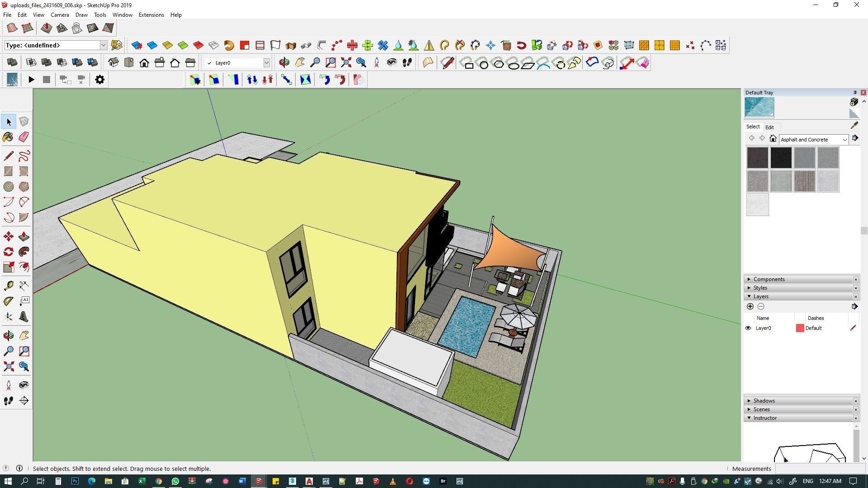The image size is (868, 488).
Task: Switch to the Edit tab in materials
Action: coord(769,127)
